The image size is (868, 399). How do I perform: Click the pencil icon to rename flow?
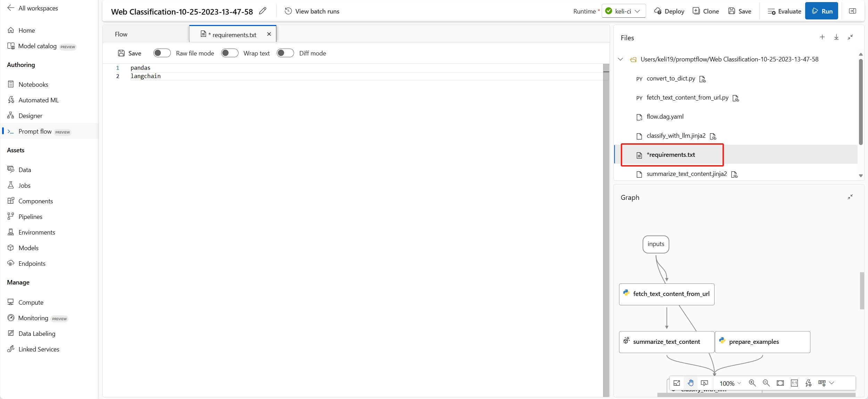tap(263, 11)
